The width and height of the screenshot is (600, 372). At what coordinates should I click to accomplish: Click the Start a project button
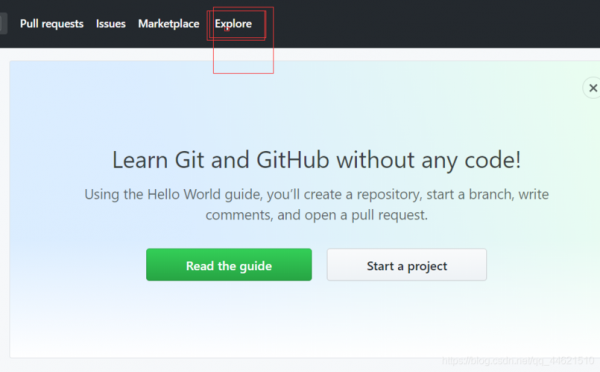pyautogui.click(x=407, y=265)
